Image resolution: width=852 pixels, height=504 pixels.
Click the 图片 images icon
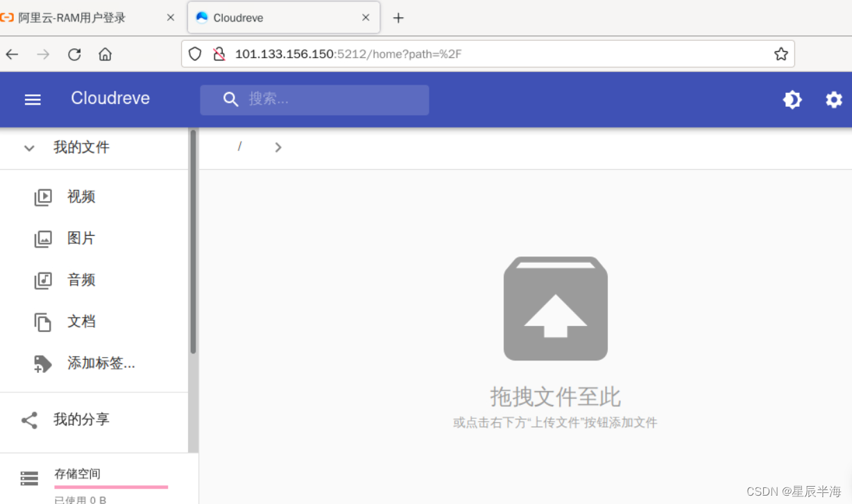point(43,239)
